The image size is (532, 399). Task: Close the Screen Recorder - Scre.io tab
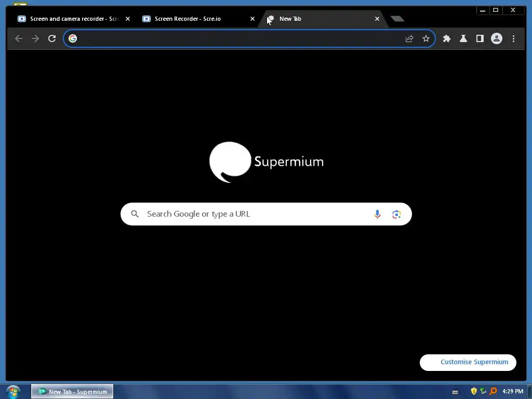coord(252,19)
